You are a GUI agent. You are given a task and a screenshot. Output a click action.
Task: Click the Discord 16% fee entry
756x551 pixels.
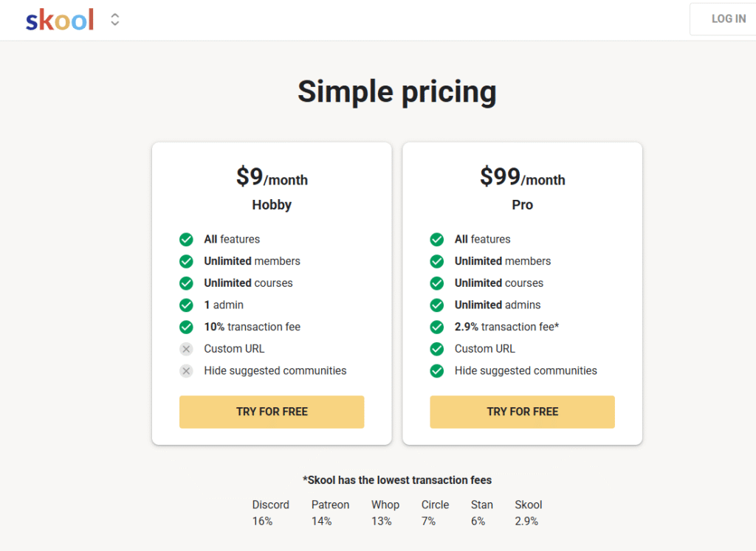(x=270, y=513)
